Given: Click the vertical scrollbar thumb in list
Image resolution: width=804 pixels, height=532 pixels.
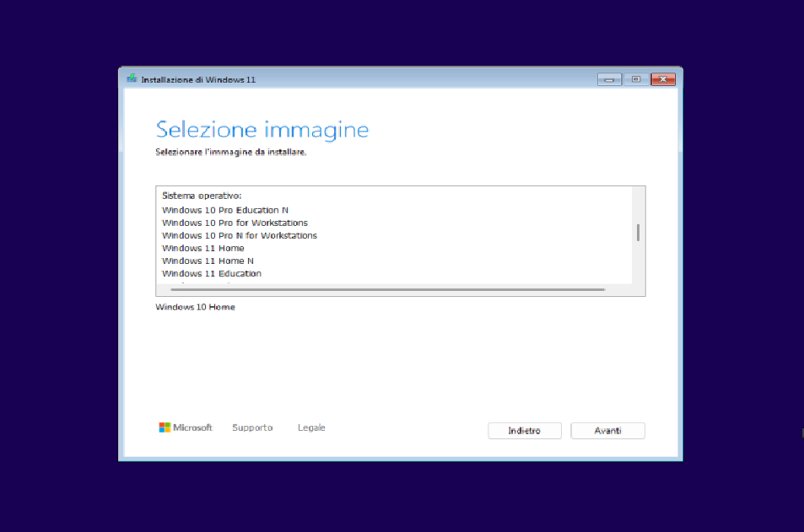Looking at the screenshot, I should (x=638, y=233).
